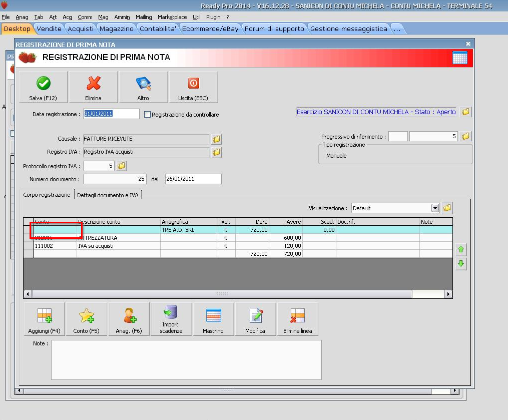Click the Anag. (F6) person button

[129, 319]
